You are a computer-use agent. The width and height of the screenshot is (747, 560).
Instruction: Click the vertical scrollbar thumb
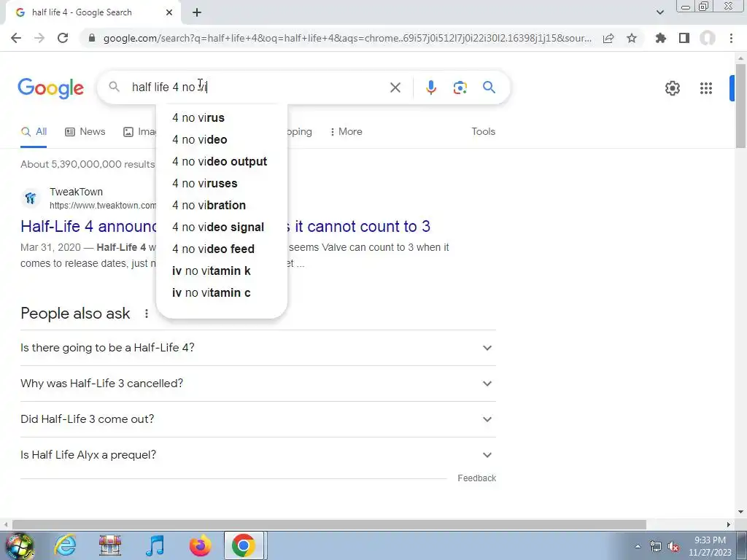[740, 105]
